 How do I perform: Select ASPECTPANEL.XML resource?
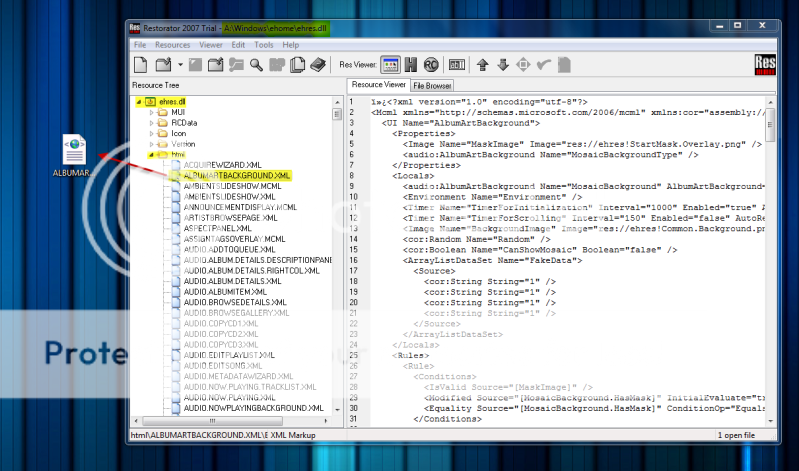[x=218, y=228]
